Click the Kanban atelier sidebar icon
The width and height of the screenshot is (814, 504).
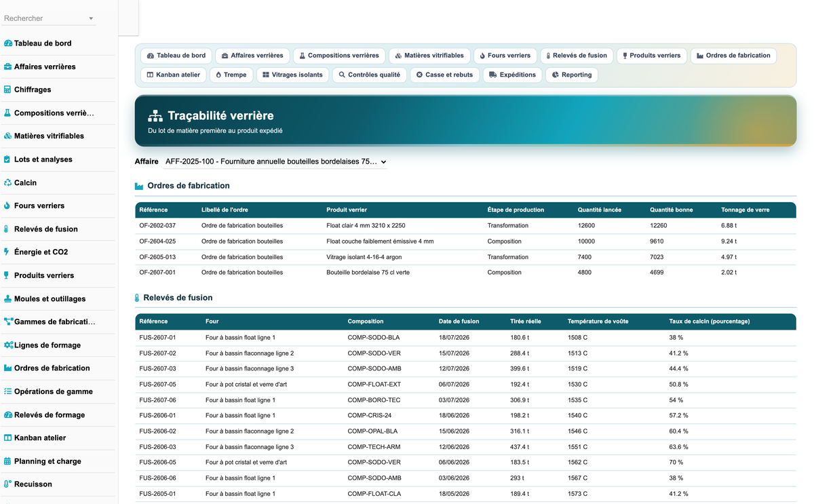coord(8,438)
